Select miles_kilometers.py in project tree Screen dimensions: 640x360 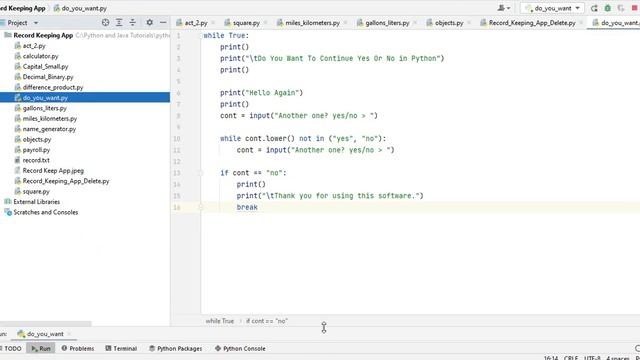point(50,118)
